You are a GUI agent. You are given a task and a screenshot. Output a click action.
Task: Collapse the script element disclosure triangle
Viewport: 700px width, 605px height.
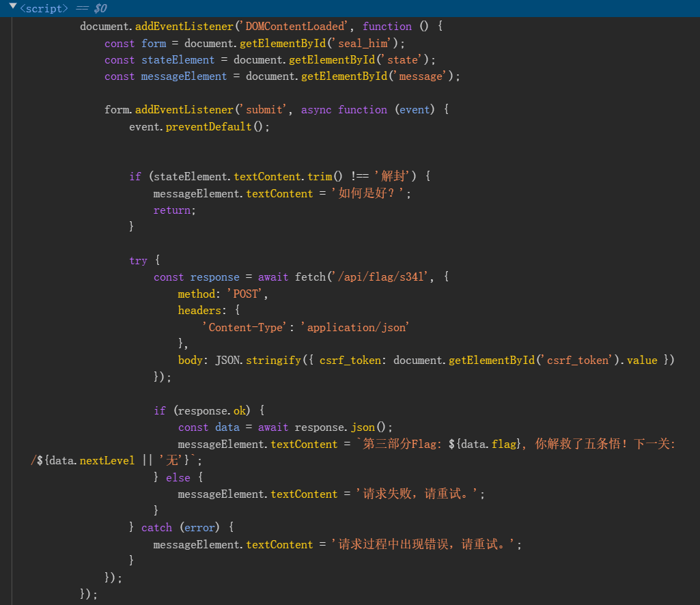tap(12, 7)
